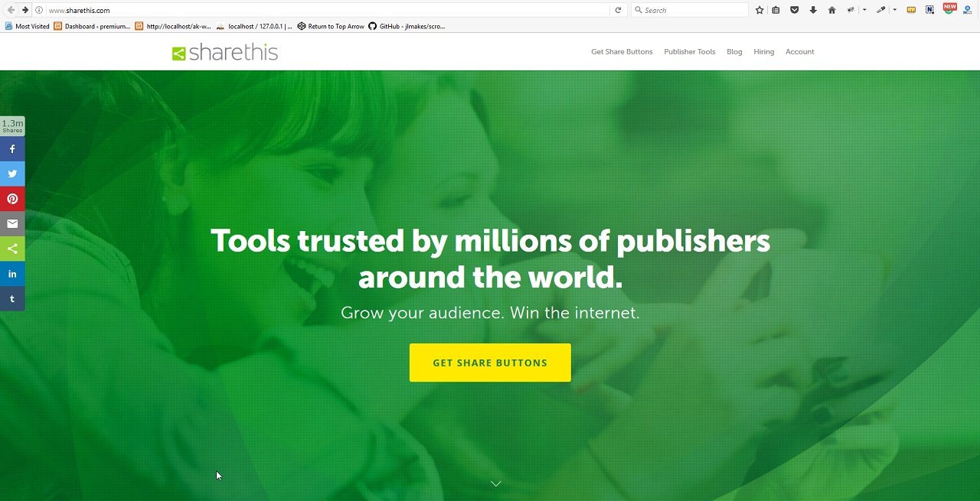
Task: Share the page via the Facebook icon
Action: (x=12, y=149)
